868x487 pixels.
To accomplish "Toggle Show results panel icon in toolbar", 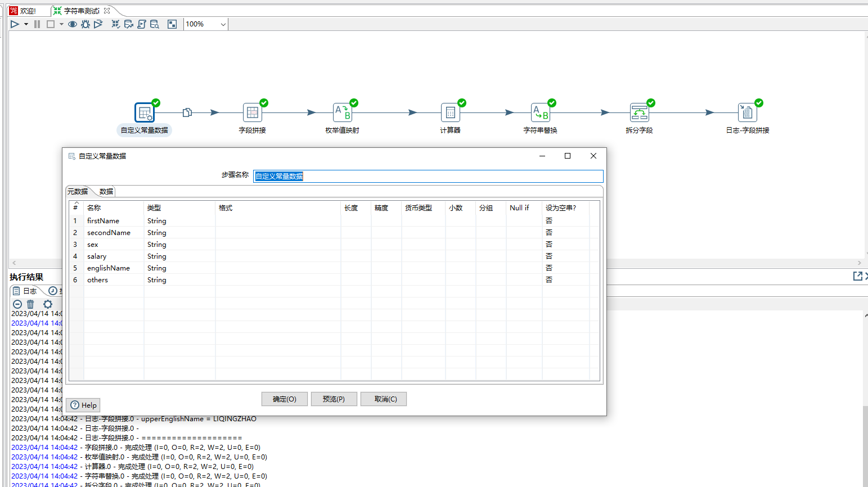I will coord(172,24).
